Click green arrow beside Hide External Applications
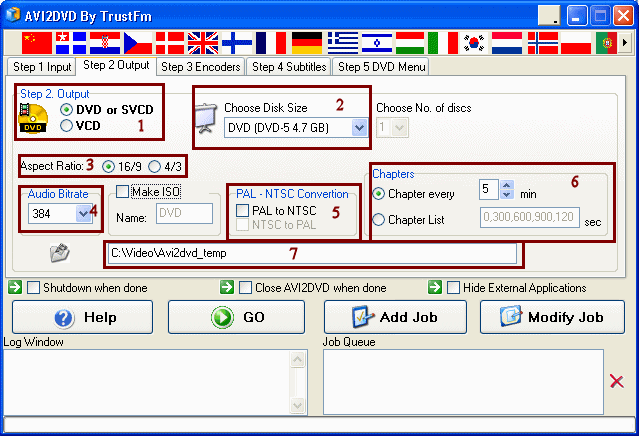 (435, 287)
